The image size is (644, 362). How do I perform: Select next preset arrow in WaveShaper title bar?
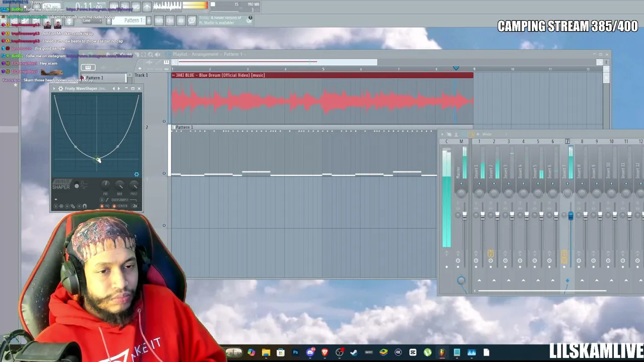tap(119, 88)
